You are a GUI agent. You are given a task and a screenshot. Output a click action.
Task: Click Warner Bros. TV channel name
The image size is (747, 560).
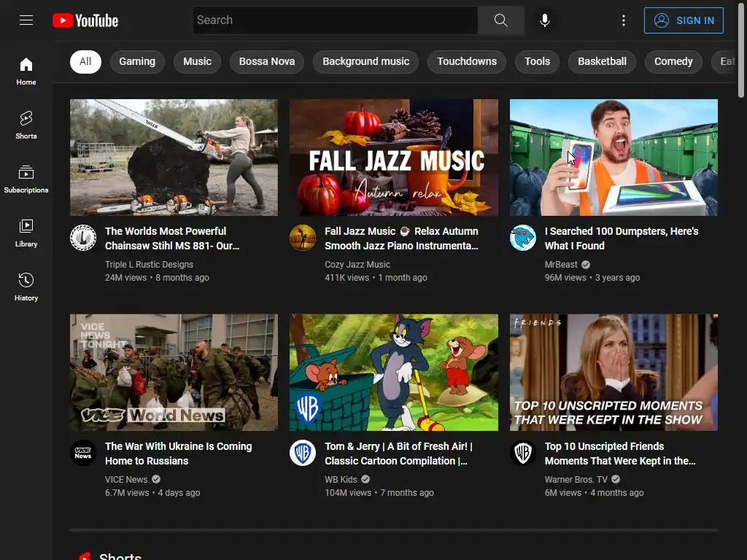click(576, 480)
